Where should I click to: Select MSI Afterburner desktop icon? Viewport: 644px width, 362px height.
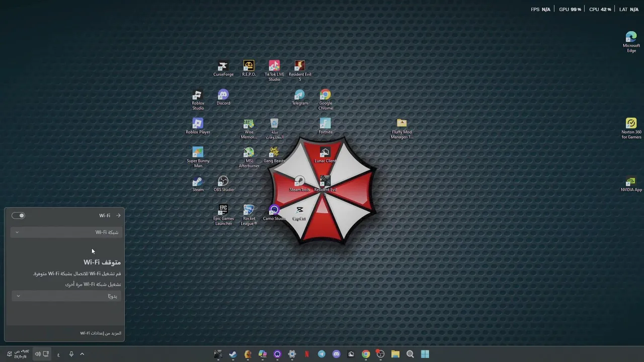point(249,157)
